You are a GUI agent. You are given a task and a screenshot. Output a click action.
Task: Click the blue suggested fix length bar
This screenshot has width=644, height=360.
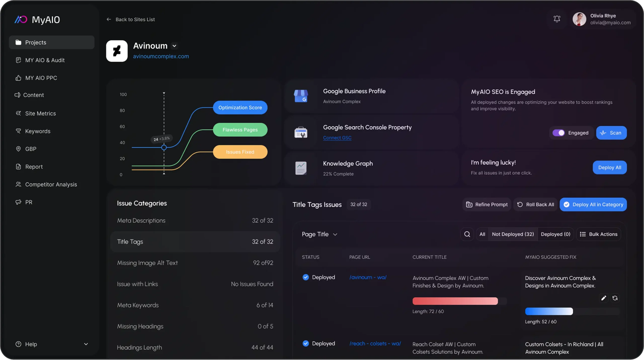click(549, 311)
